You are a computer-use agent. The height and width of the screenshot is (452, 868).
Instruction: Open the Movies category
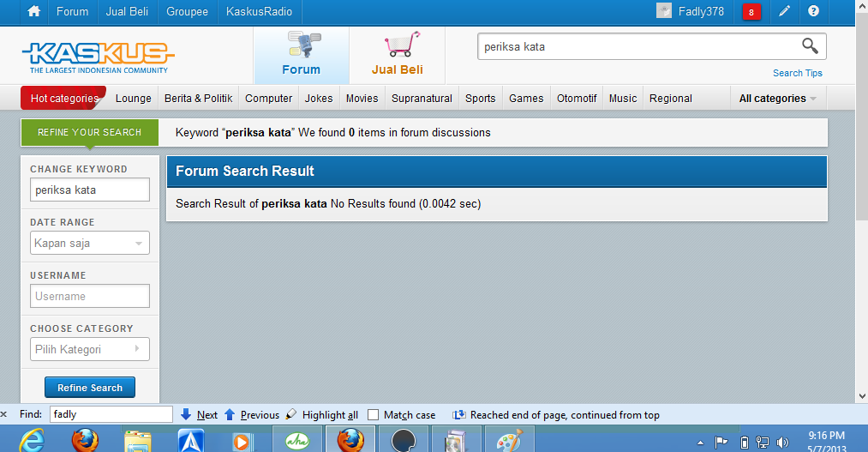coord(362,98)
